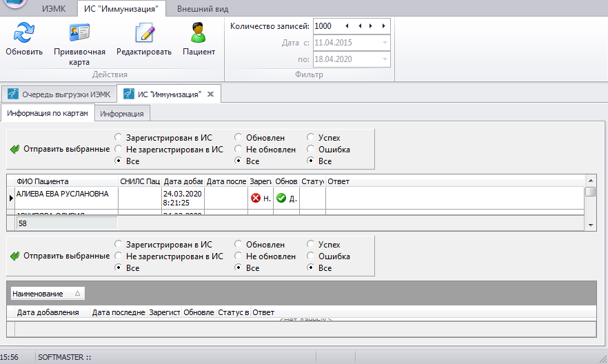
Task: Select upper Зарегистрирован в ИС radio button
Action: coord(119,137)
